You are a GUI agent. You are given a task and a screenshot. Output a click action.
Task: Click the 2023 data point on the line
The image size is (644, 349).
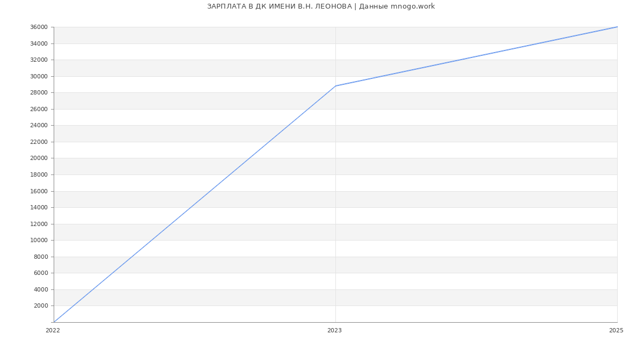pos(335,86)
